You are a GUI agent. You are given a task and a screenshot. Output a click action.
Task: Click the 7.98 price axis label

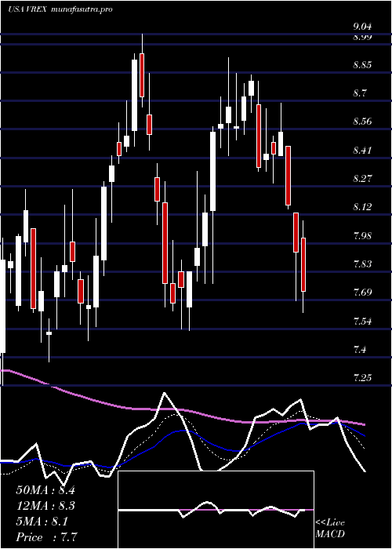pyautogui.click(x=362, y=235)
